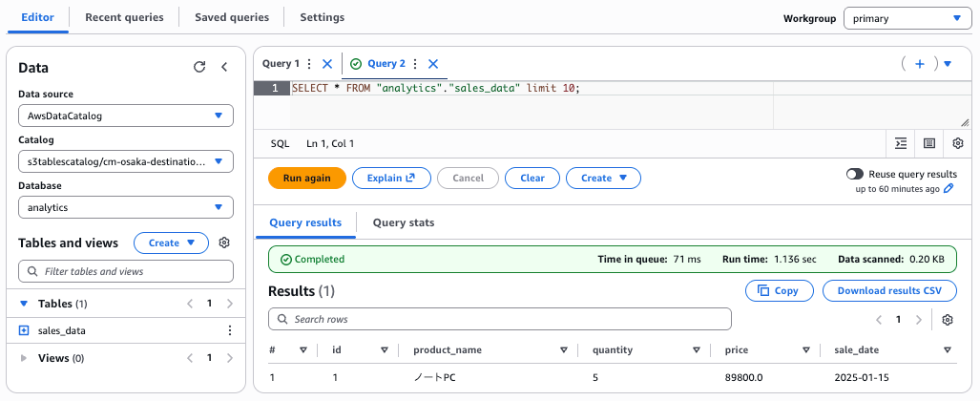Open results table settings gear
Viewport: 980px width, 401px height.
pos(948,320)
